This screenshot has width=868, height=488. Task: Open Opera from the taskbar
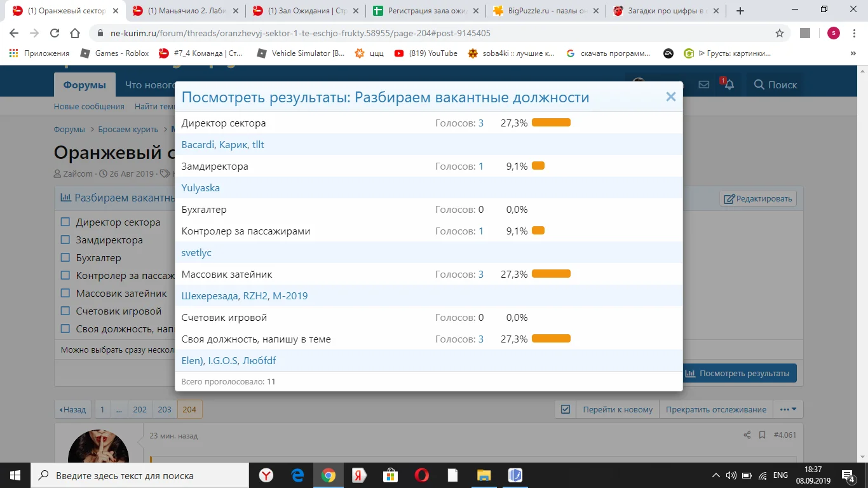point(421,475)
